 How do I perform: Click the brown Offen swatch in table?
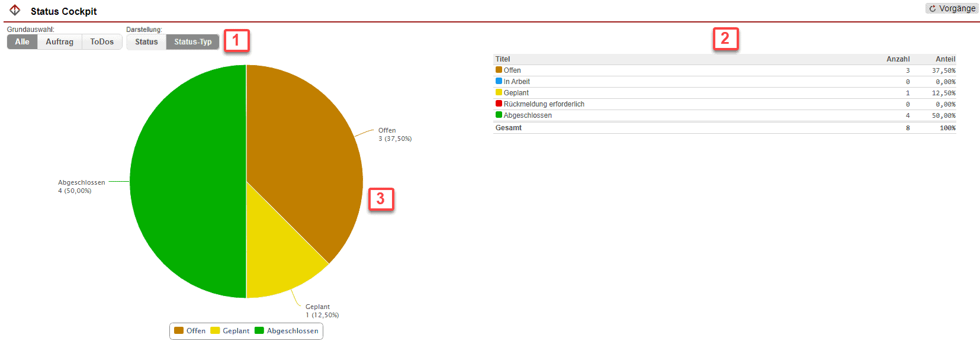(x=499, y=70)
